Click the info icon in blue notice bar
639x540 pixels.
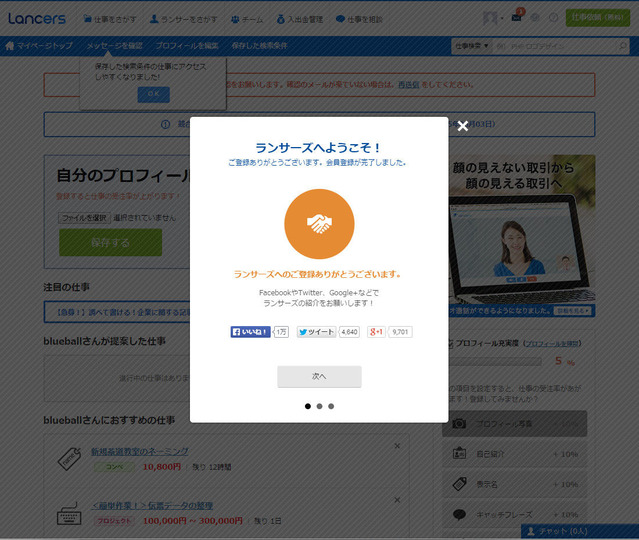coord(165,124)
